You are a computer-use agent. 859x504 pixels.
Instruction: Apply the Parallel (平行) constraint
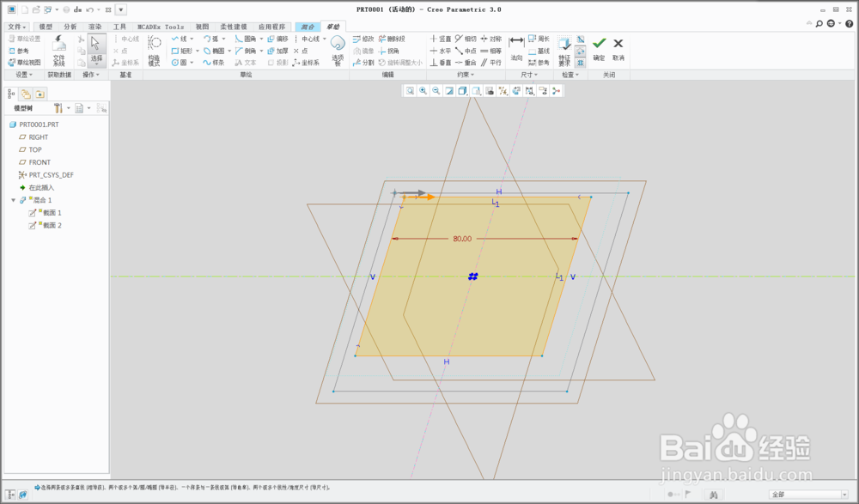tap(490, 63)
